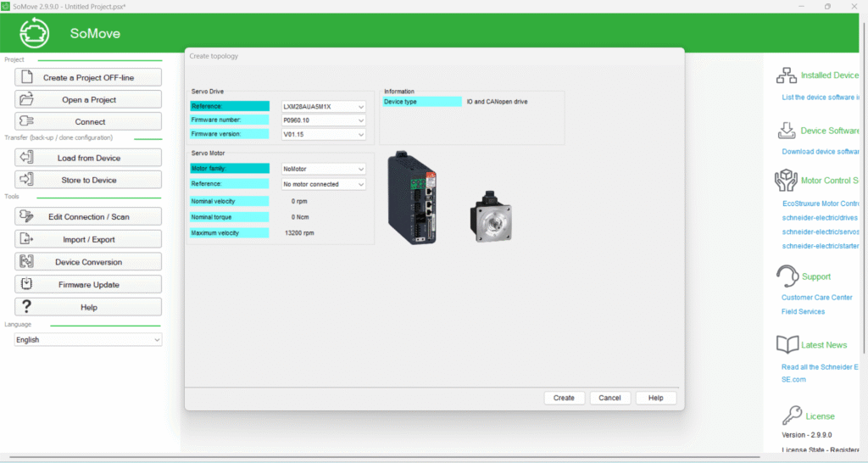Choose Edit Connection / Scan
Screen dimensions: 868x463
[x=88, y=217]
